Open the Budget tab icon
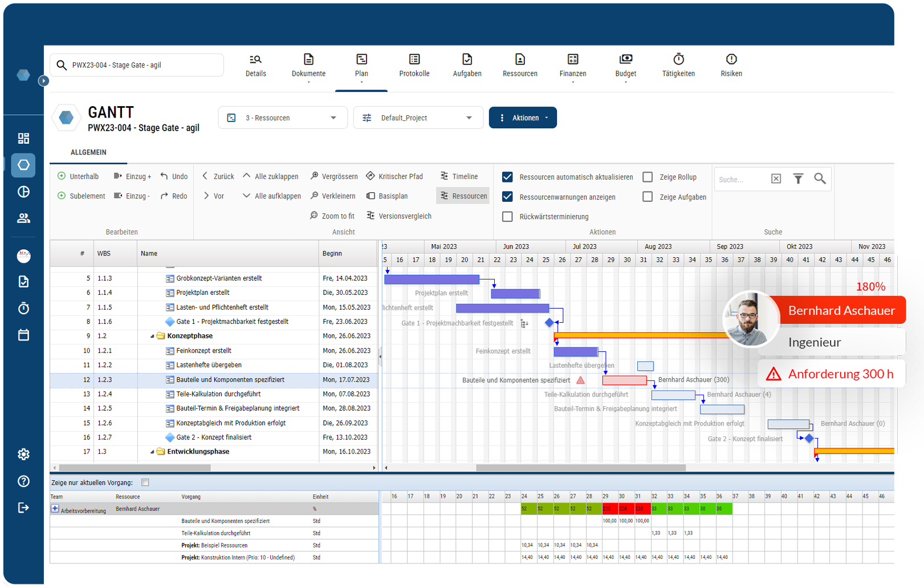924x588 pixels. click(x=626, y=59)
